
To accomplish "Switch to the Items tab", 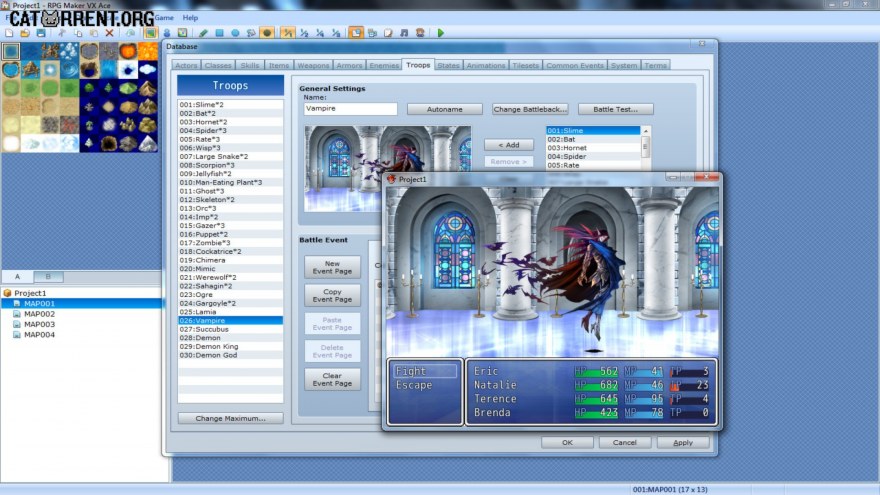I will (278, 66).
